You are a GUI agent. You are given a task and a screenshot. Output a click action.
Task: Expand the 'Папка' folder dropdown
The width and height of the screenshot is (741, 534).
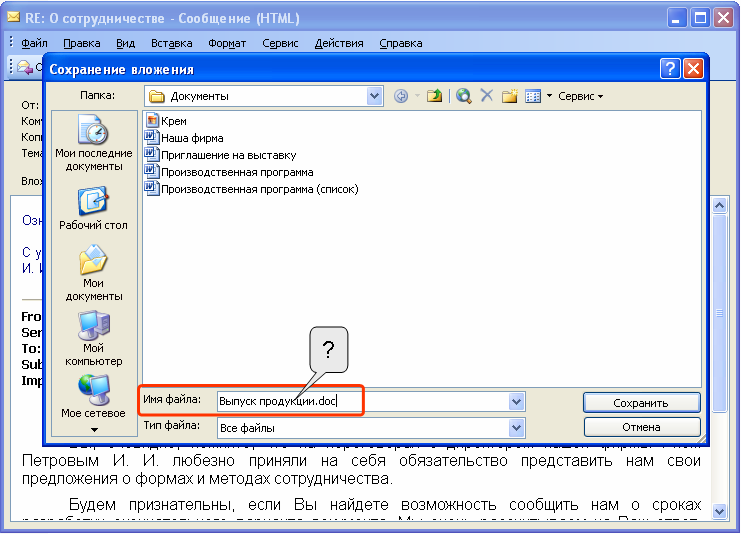point(375,96)
